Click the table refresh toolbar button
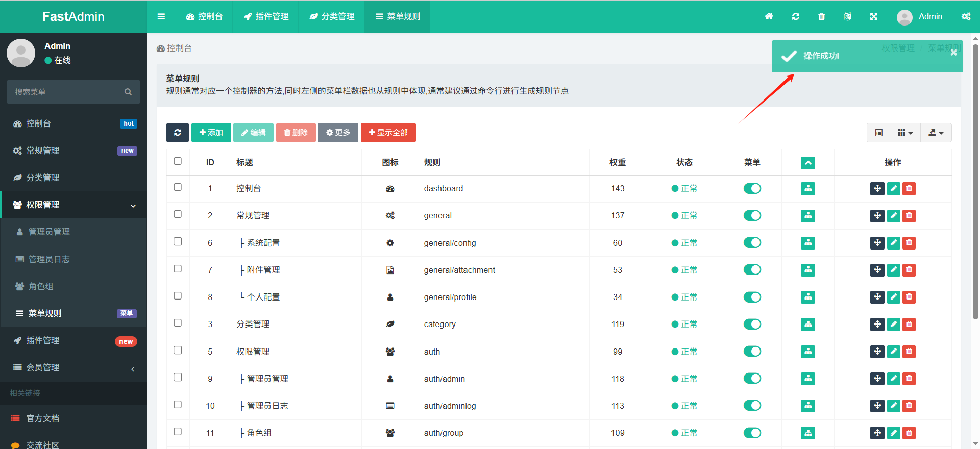 click(x=178, y=133)
